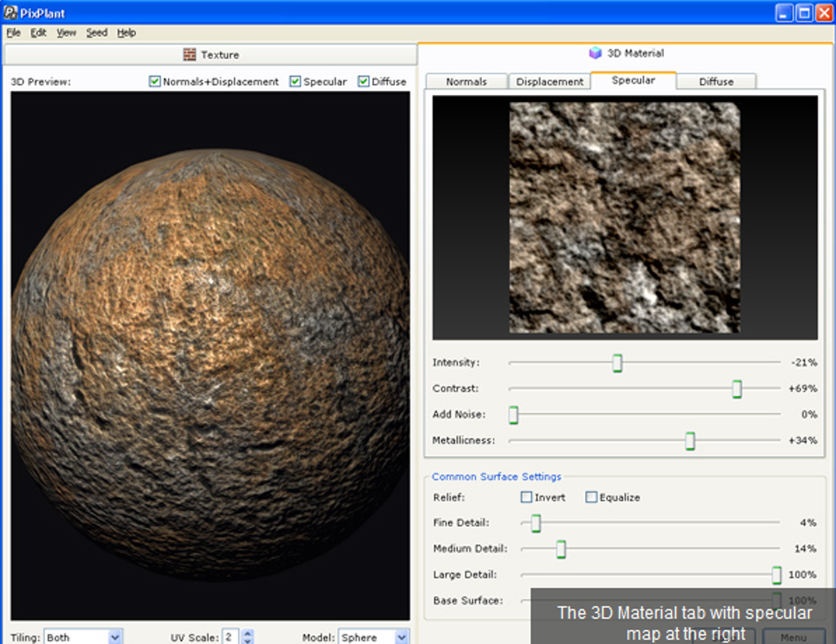Enable the Invert relief checkbox
836x644 pixels.
(526, 497)
